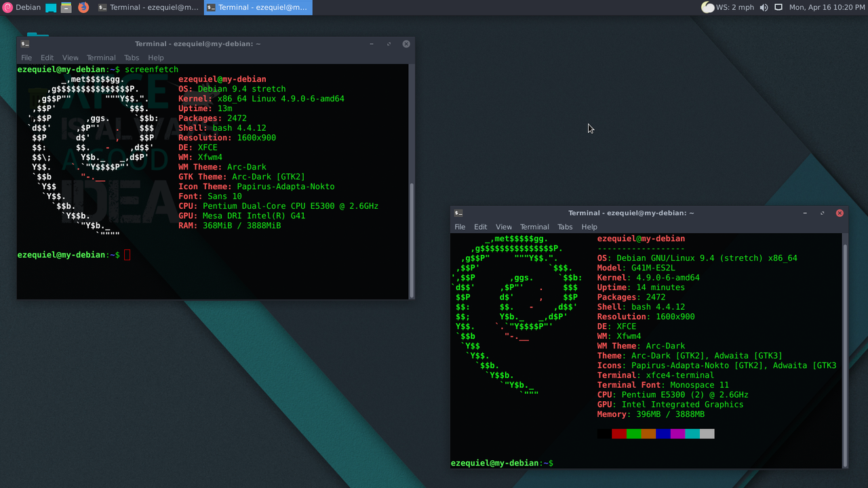
Task: Open Help menu in the neofetch terminal
Action: pyautogui.click(x=589, y=227)
